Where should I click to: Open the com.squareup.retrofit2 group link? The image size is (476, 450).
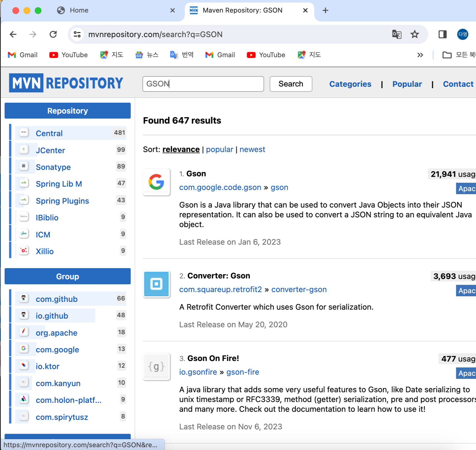pyautogui.click(x=220, y=289)
